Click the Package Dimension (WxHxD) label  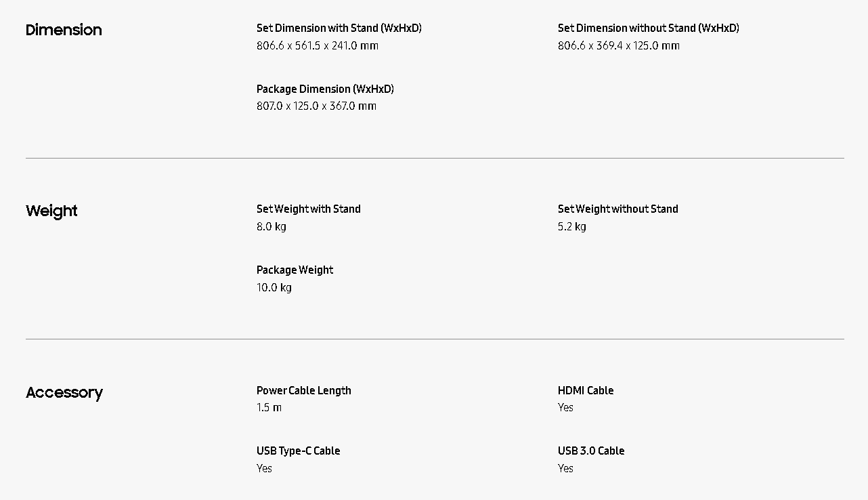[x=325, y=89]
